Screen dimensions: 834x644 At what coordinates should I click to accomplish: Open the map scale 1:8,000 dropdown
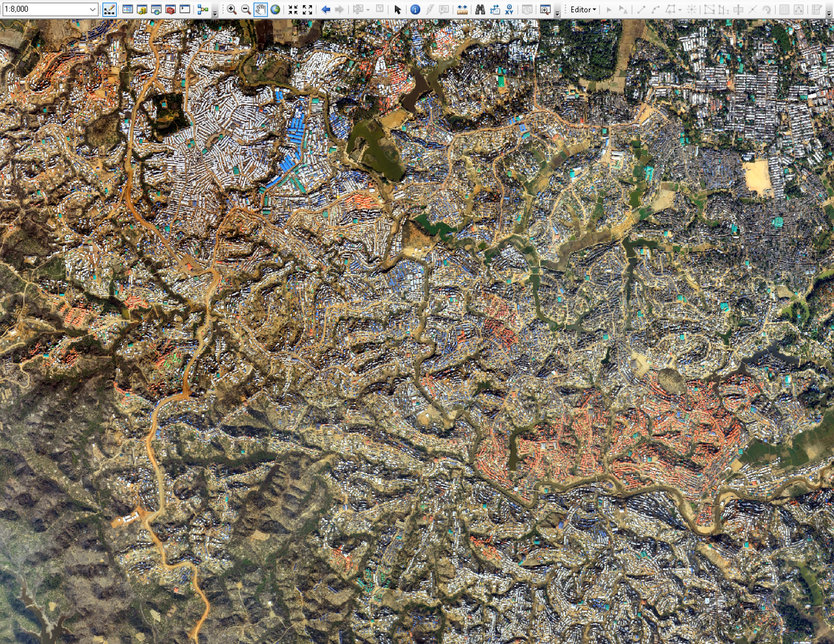[92, 9]
